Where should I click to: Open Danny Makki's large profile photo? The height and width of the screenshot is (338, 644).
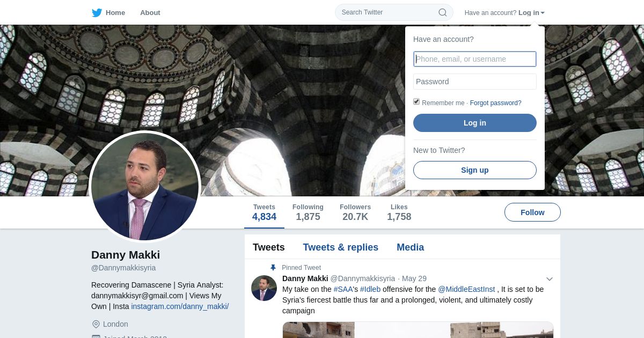pos(145,187)
